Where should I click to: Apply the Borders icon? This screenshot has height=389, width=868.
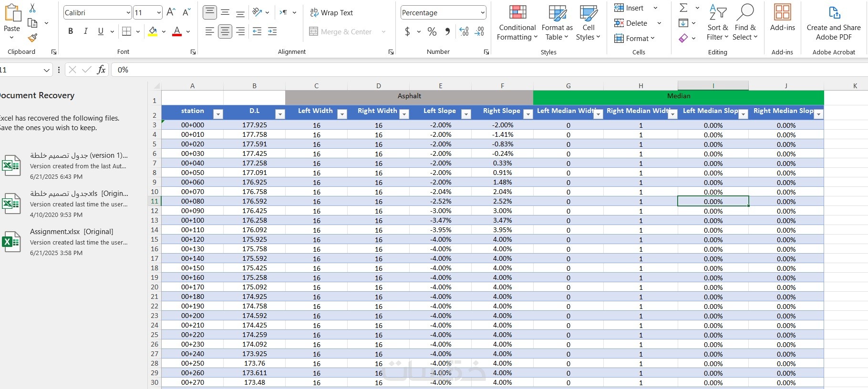click(126, 31)
